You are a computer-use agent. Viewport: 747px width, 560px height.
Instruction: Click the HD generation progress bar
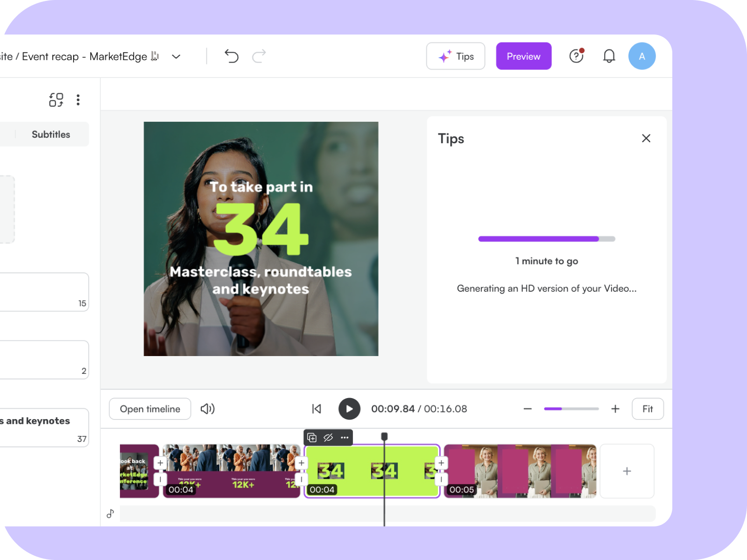(x=547, y=239)
